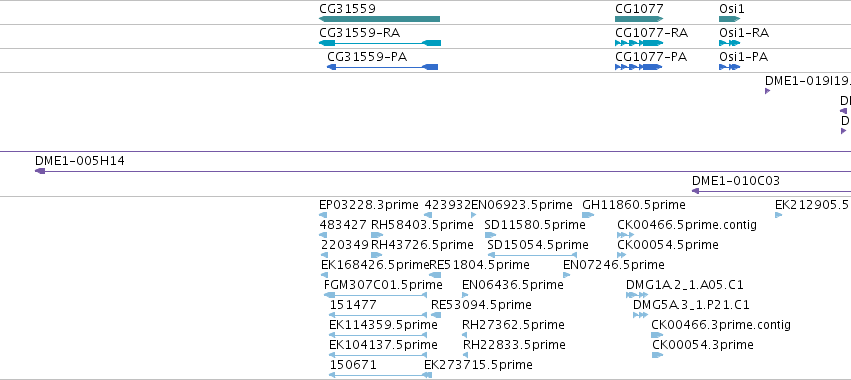The height and width of the screenshot is (380, 851).
Task: Select the Osi1-PA blue arrows
Action: click(x=729, y=67)
